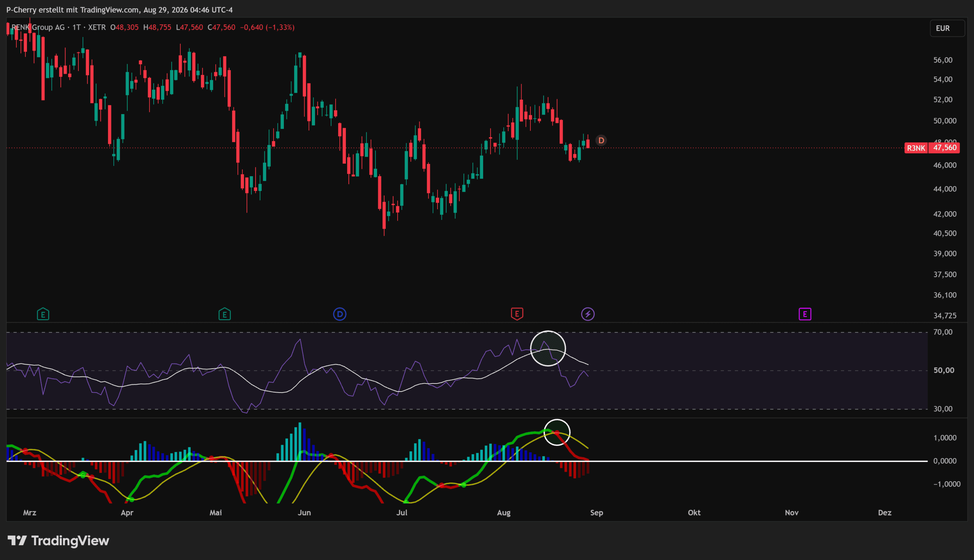Click the Mrz label on time axis

pyautogui.click(x=30, y=513)
